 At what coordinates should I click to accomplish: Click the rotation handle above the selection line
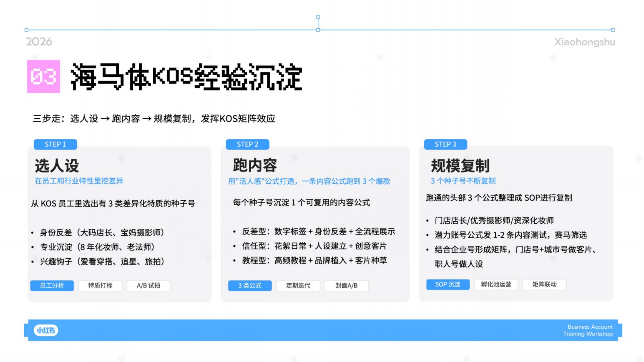click(x=318, y=17)
